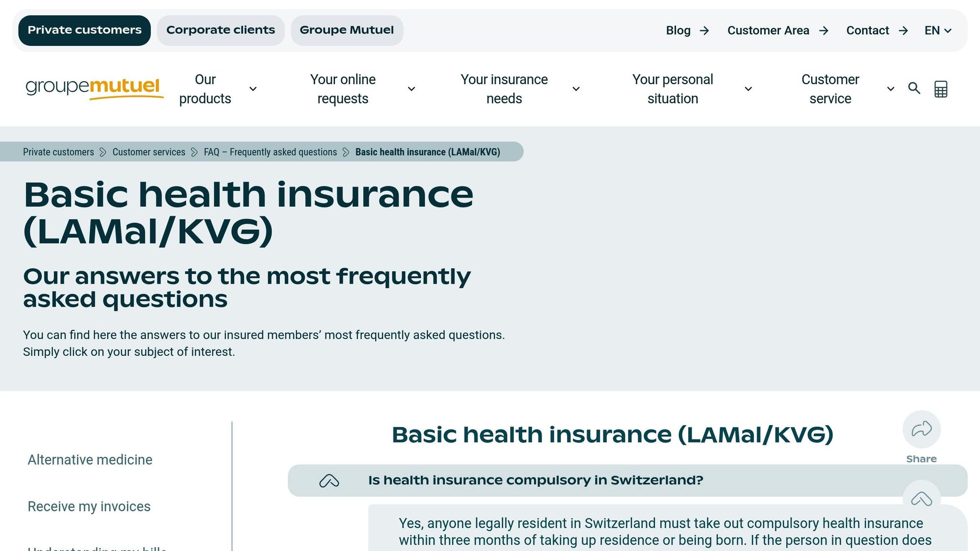
Task: Click the Share arrow icon
Action: click(x=922, y=429)
